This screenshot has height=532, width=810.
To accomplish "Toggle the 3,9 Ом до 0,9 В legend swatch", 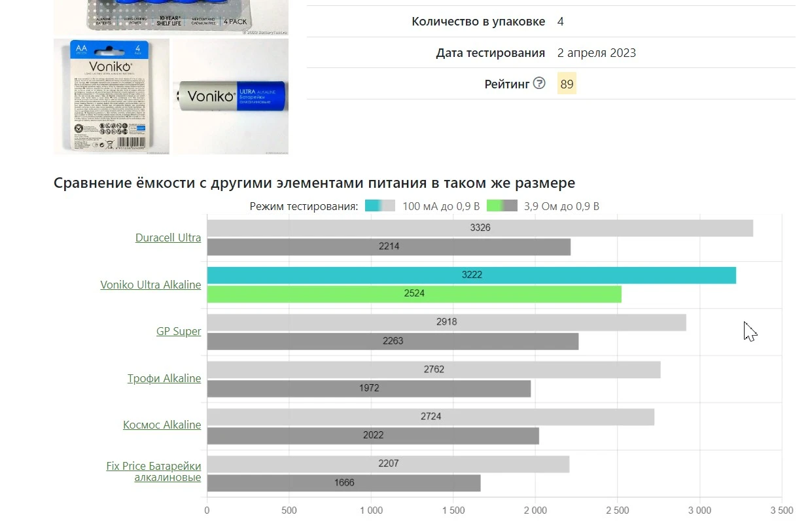I will pyautogui.click(x=502, y=206).
